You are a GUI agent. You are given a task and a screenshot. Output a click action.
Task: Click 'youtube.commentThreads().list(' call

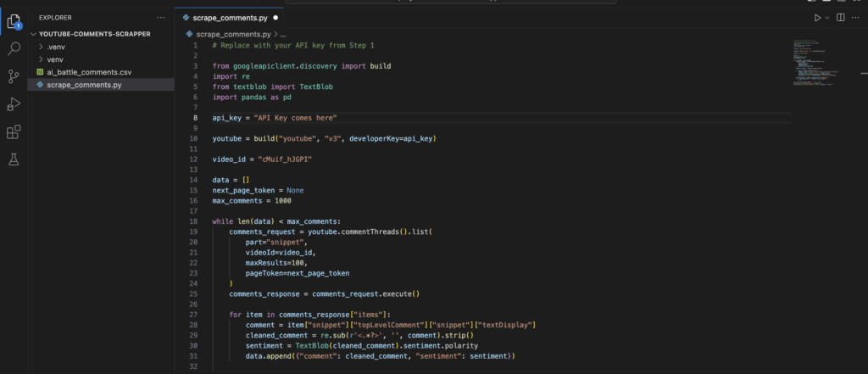pos(370,232)
